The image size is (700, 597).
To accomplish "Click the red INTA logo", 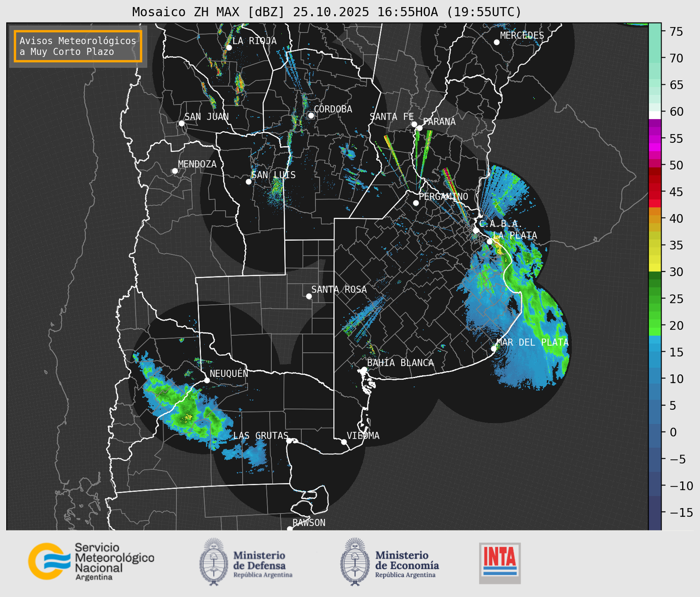I will [x=500, y=563].
